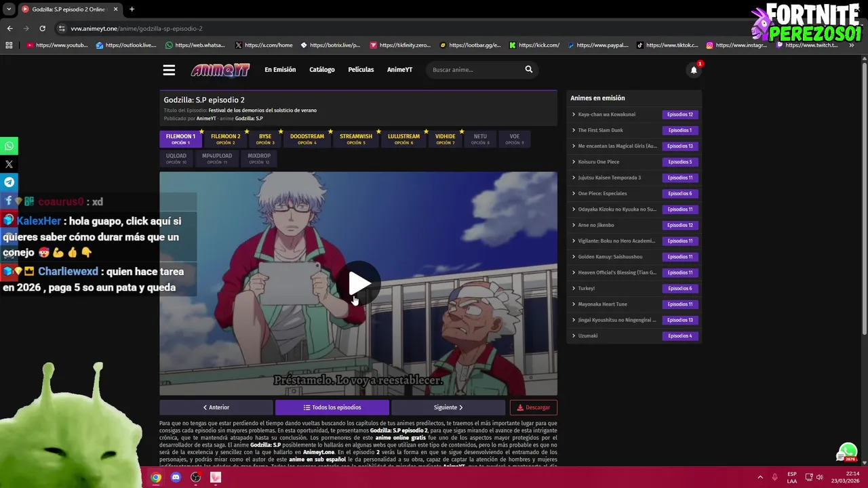The width and height of the screenshot is (868, 488).
Task: Select the NETU server tab
Action: click(x=480, y=138)
